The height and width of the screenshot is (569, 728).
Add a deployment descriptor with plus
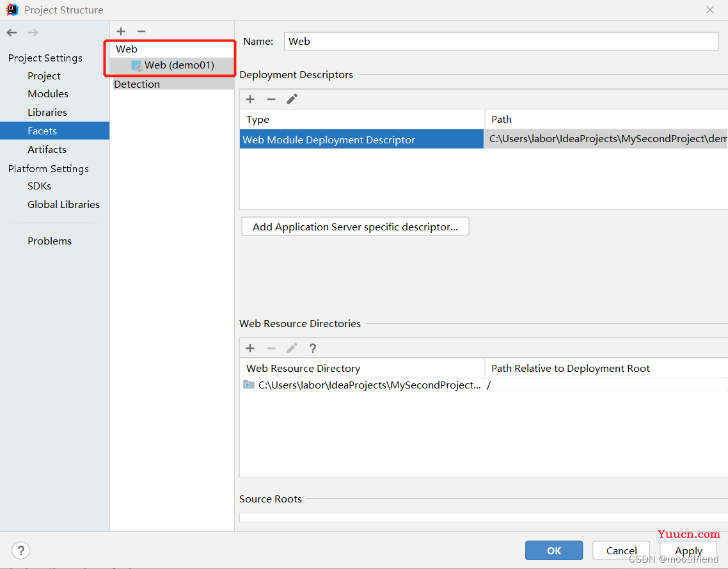pyautogui.click(x=250, y=99)
